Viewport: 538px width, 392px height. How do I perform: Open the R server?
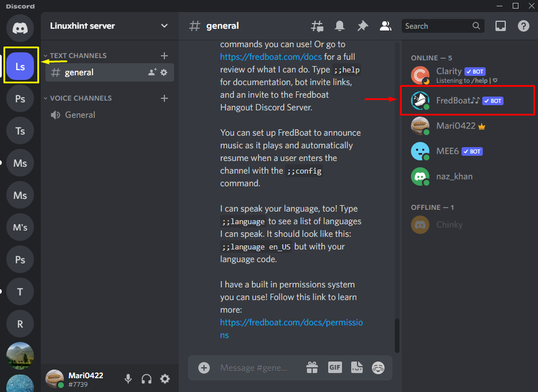click(20, 324)
